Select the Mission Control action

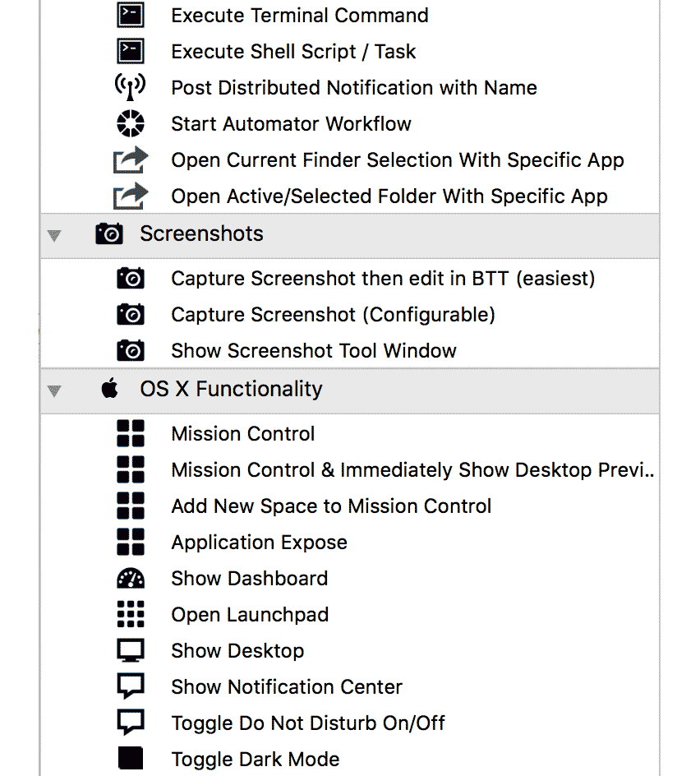[x=242, y=433]
